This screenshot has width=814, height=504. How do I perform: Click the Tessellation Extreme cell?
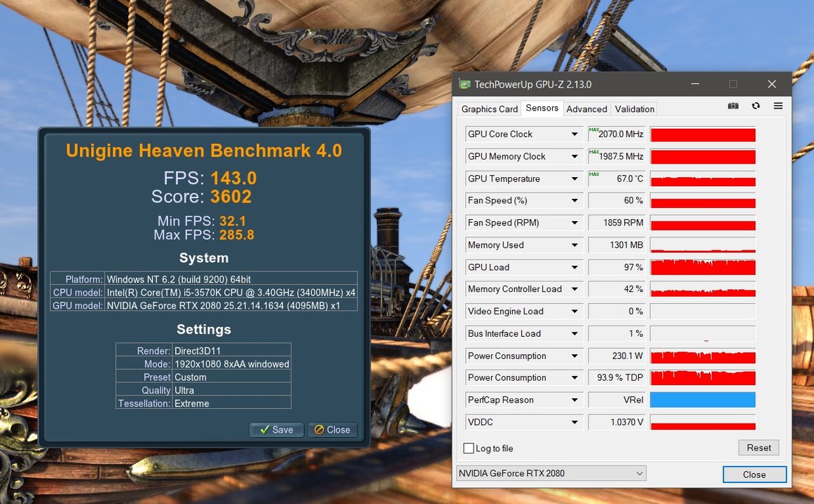click(231, 403)
